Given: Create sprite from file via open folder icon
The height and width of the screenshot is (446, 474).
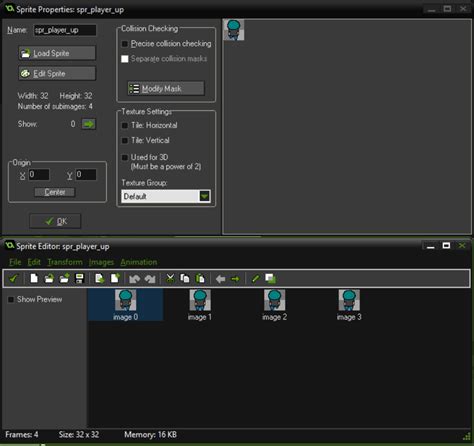Looking at the screenshot, I should pos(49,278).
